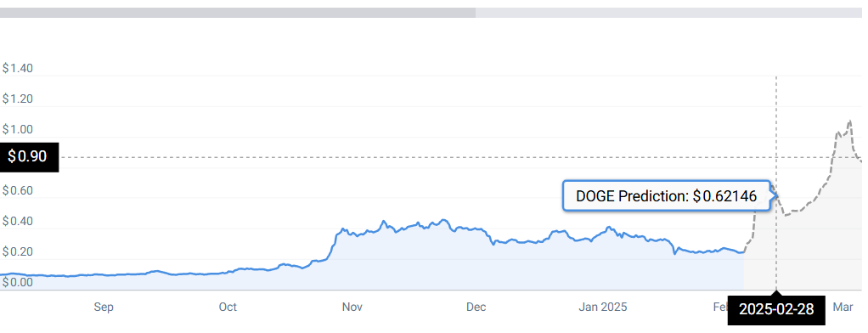Click the horizontal scrollbar thumb at top
The image size is (868, 333).
(238, 12)
